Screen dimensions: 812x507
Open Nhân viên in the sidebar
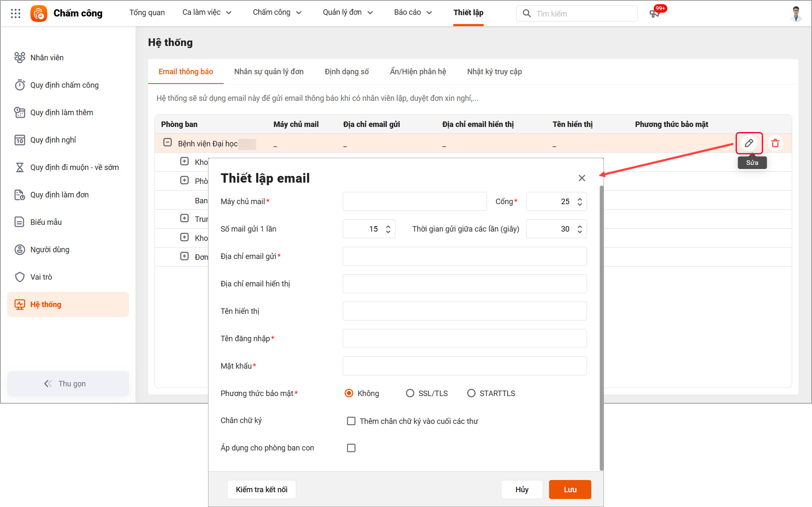coord(47,58)
